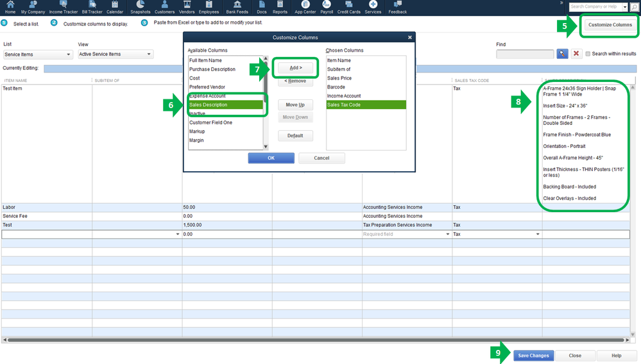Click the horizontal scrollbar of the item grid
This screenshot has width=641, height=364.
316,340
